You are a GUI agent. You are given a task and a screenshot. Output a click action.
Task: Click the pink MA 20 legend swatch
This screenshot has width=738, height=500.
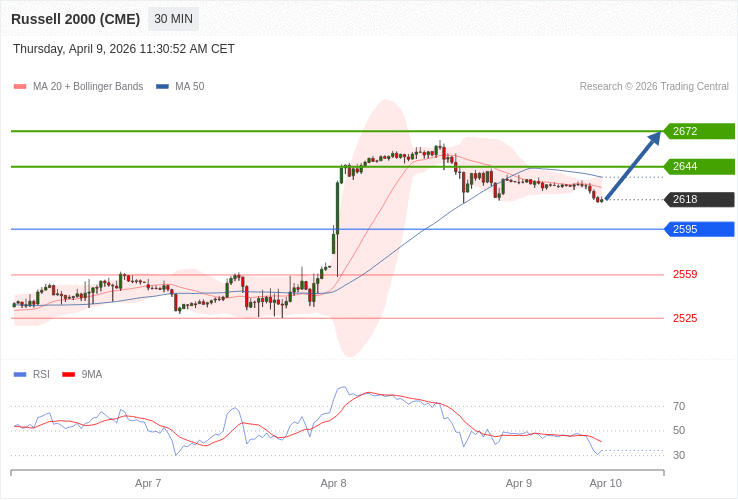click(20, 87)
